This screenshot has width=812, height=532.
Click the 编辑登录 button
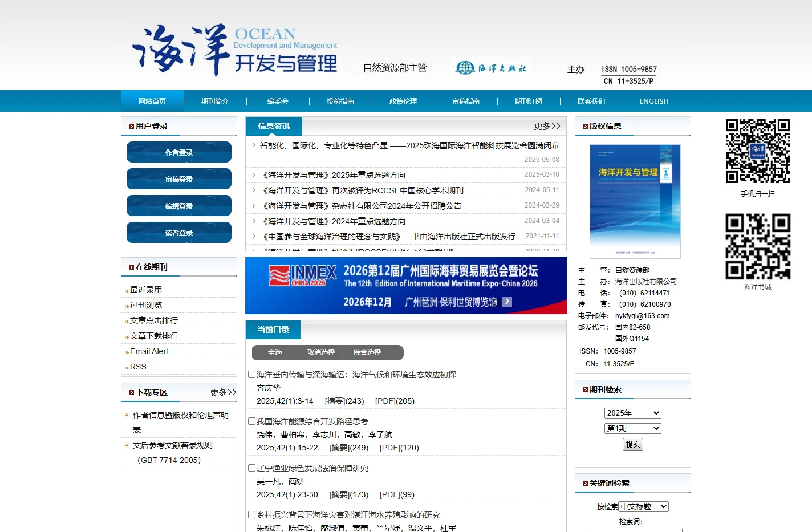click(179, 206)
